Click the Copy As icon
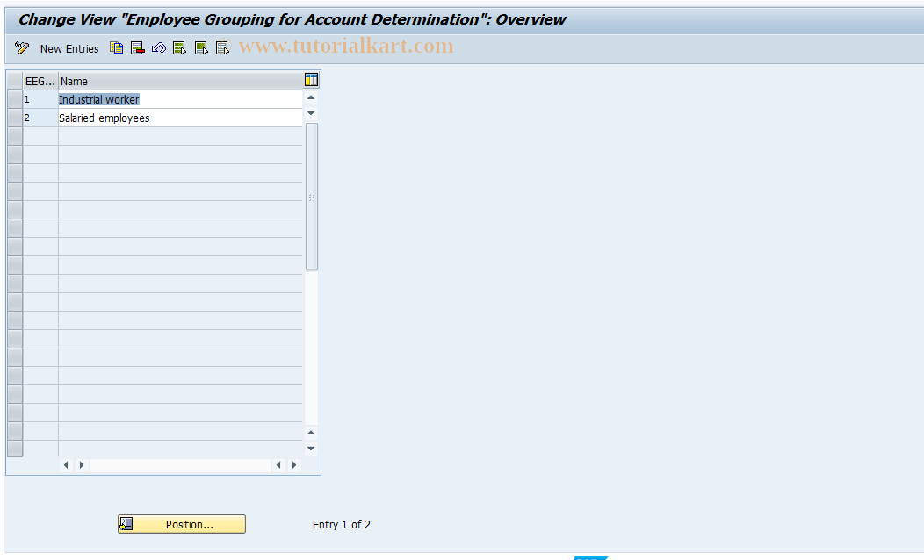 [117, 48]
